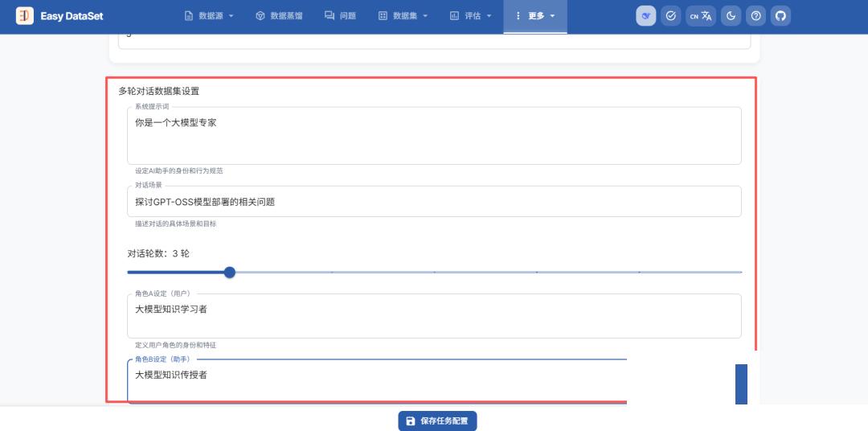The width and height of the screenshot is (868, 431).
Task: Open the task status check icon
Action: 671,16
